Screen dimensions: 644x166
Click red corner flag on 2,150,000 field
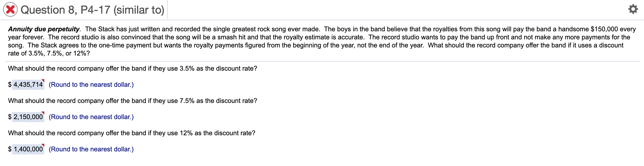(x=43, y=113)
